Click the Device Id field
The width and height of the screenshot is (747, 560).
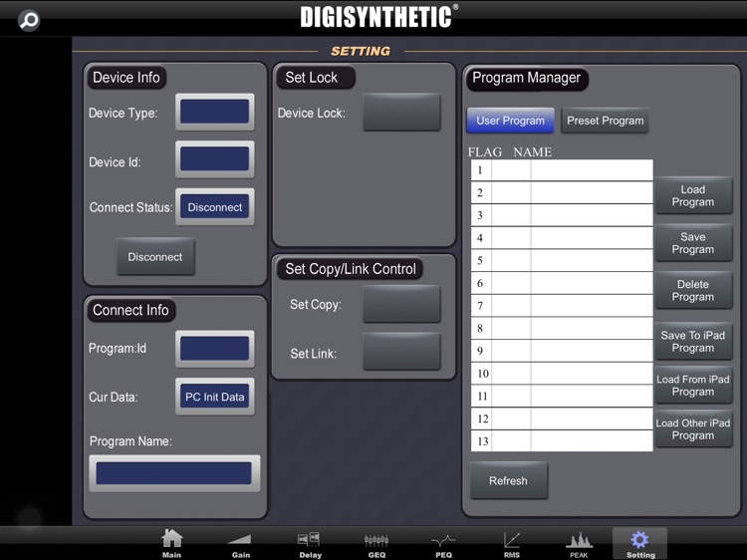point(215,159)
